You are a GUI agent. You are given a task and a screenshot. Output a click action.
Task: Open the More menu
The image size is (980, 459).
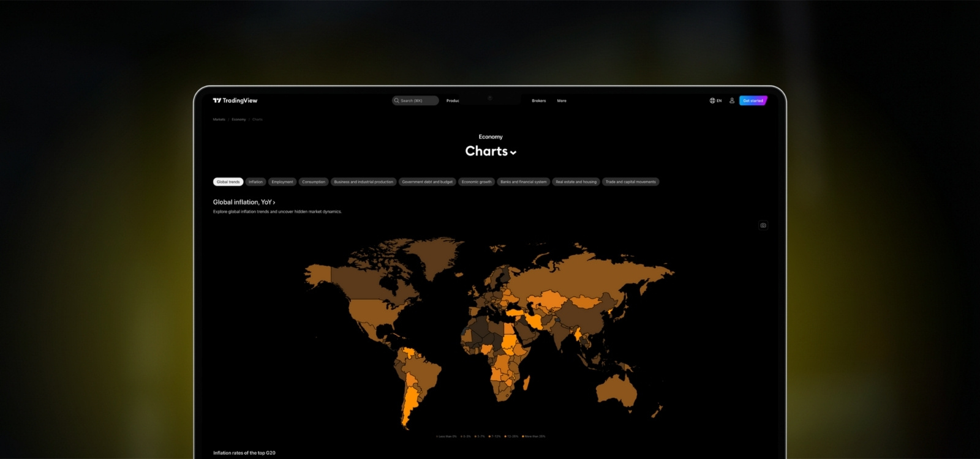point(562,100)
